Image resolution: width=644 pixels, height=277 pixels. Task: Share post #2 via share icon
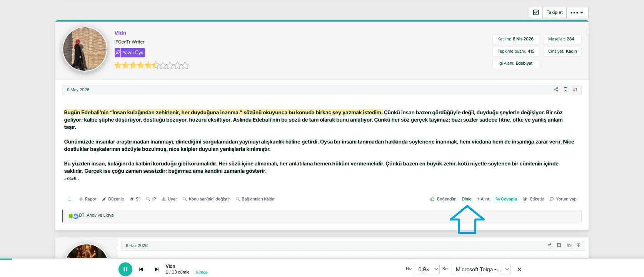[x=549, y=245]
